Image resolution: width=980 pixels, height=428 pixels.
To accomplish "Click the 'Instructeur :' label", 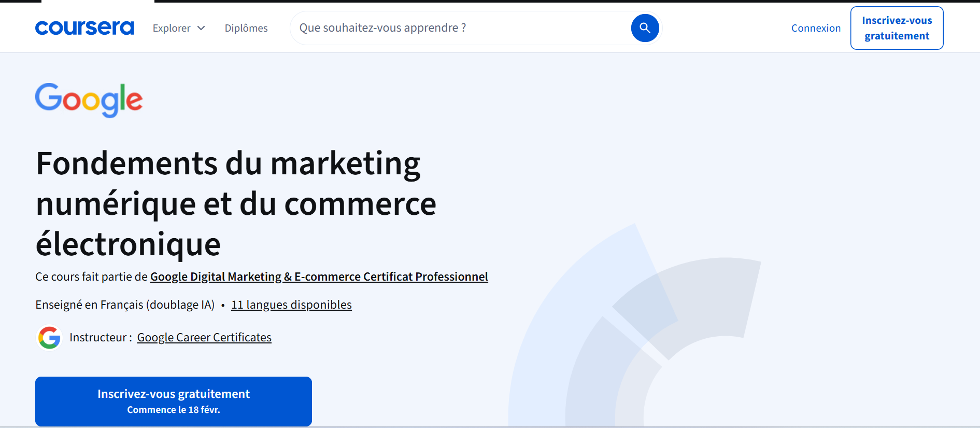I will 101,337.
